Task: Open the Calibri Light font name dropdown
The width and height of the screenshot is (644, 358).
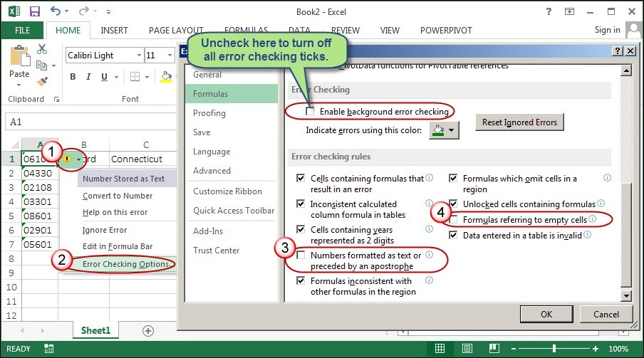Action: coord(139,55)
